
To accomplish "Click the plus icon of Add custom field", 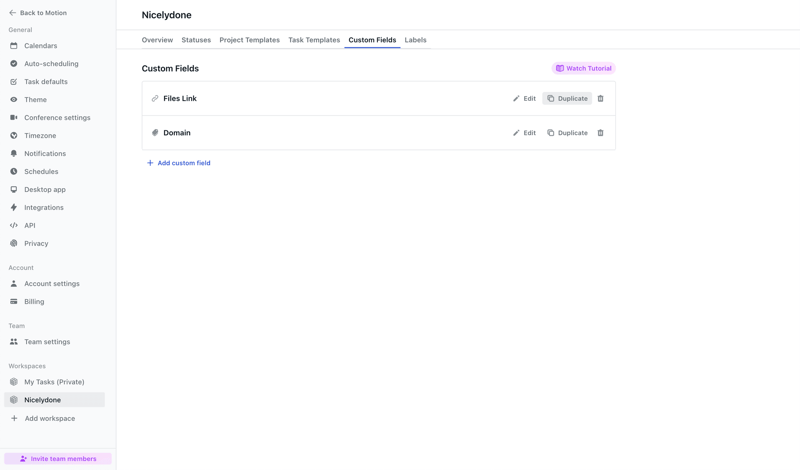I will tap(150, 163).
